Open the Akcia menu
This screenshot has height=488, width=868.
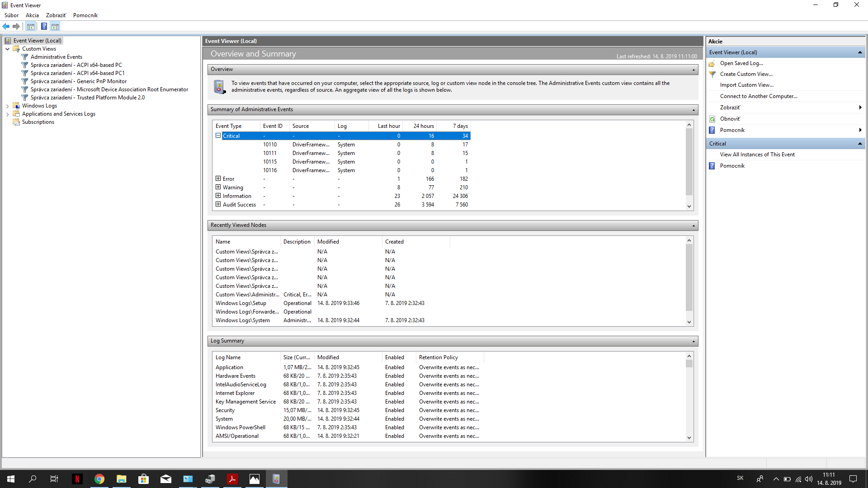(32, 15)
